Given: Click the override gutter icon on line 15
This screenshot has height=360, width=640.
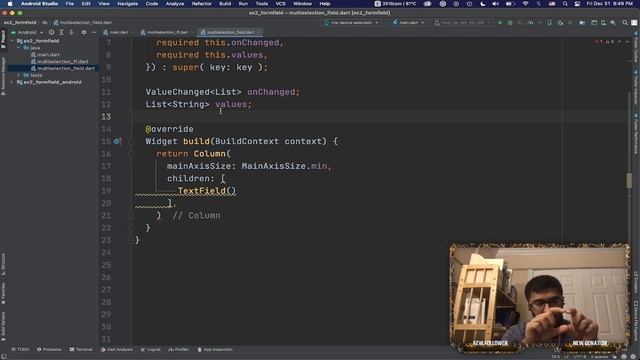Looking at the screenshot, I should tap(117, 141).
